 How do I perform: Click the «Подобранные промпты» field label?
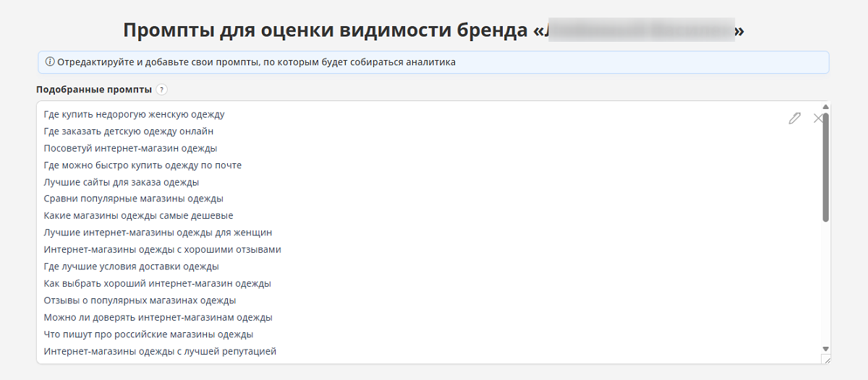(x=94, y=90)
